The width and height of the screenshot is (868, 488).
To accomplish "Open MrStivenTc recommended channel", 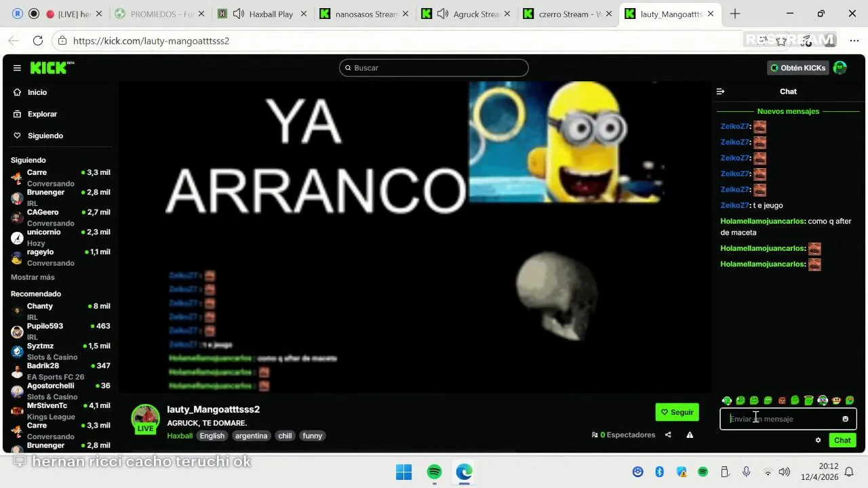I will pos(60,411).
